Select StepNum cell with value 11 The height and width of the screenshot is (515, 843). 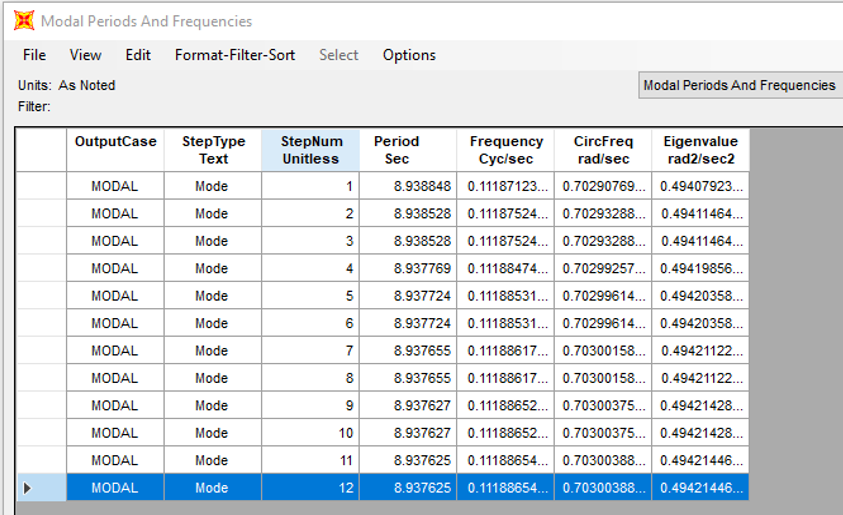click(311, 460)
